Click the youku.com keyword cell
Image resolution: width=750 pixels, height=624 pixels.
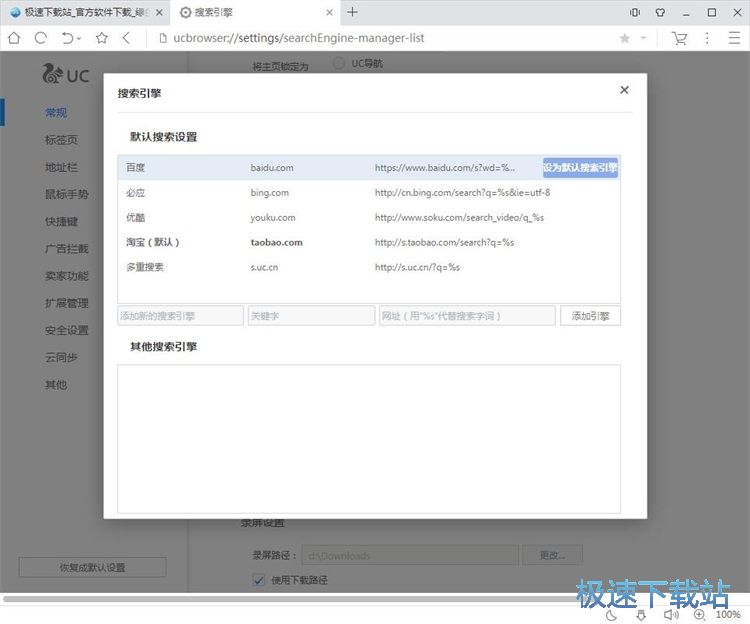click(x=273, y=218)
